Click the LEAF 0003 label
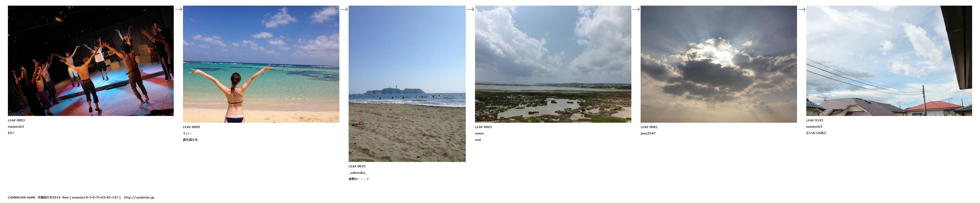This screenshot has width=980, height=203. (16, 120)
